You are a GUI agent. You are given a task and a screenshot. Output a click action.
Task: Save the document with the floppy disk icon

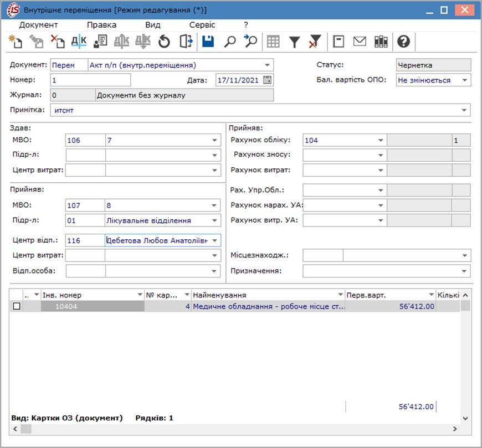(208, 42)
